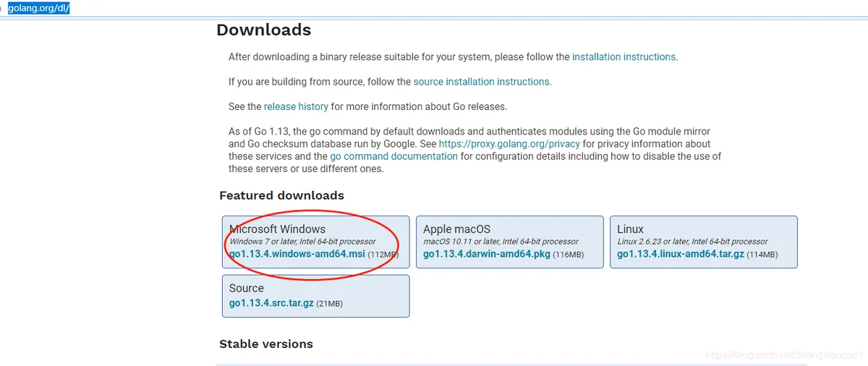The image size is (868, 366).
Task: Click the Featured downloads heading
Action: [281, 195]
